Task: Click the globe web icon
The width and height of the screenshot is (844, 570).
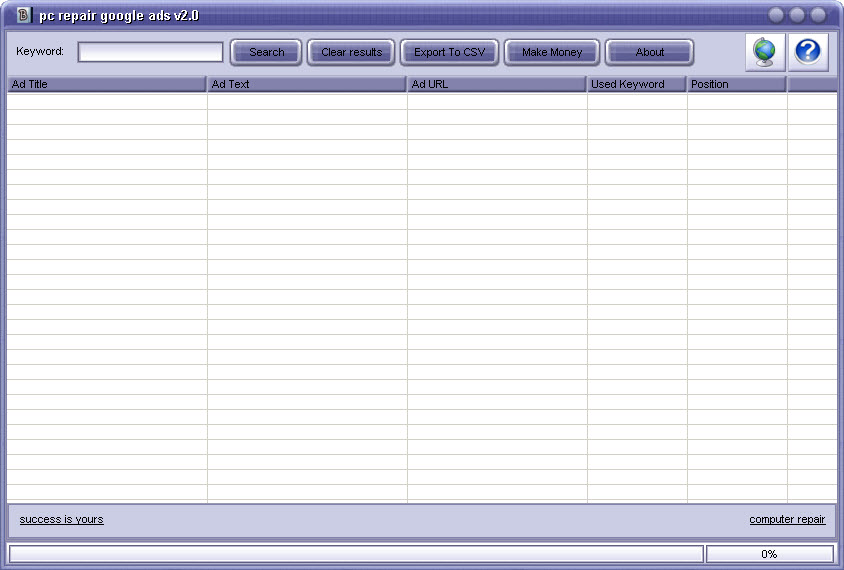Action: 765,52
